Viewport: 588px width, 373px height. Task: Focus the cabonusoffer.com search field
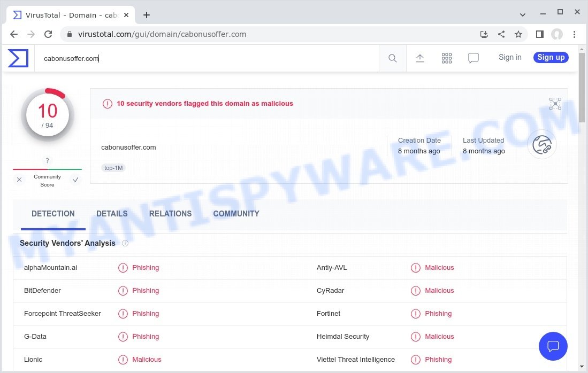(x=207, y=58)
